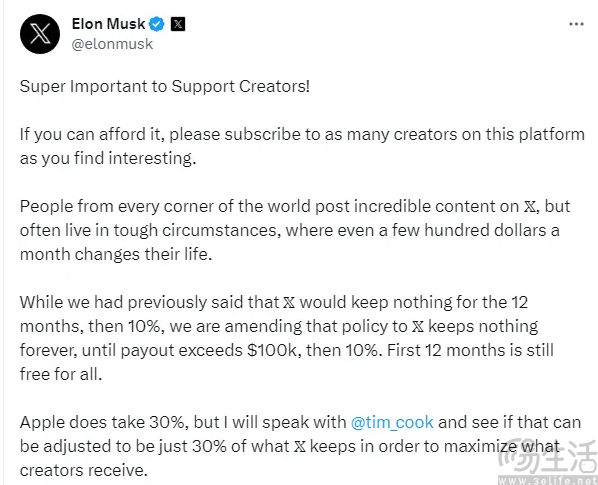Click the blue verified checkmark badge

157,24
